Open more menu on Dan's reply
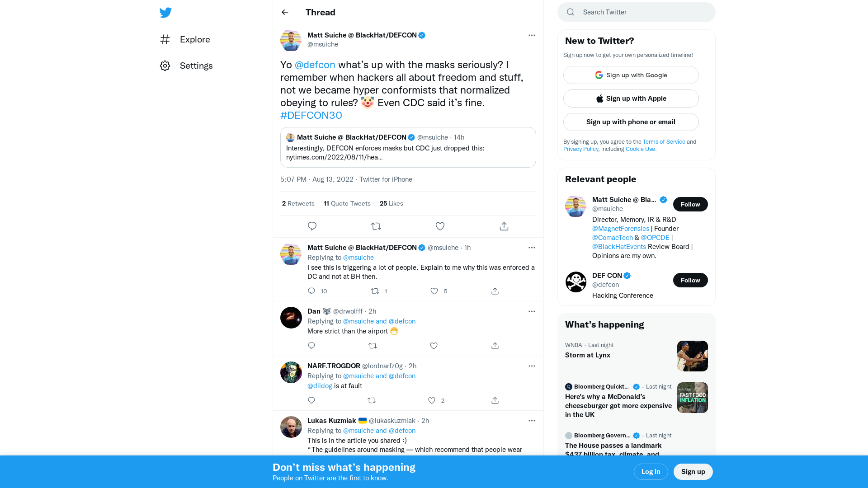Viewport: 868px width, 488px height. click(532, 311)
